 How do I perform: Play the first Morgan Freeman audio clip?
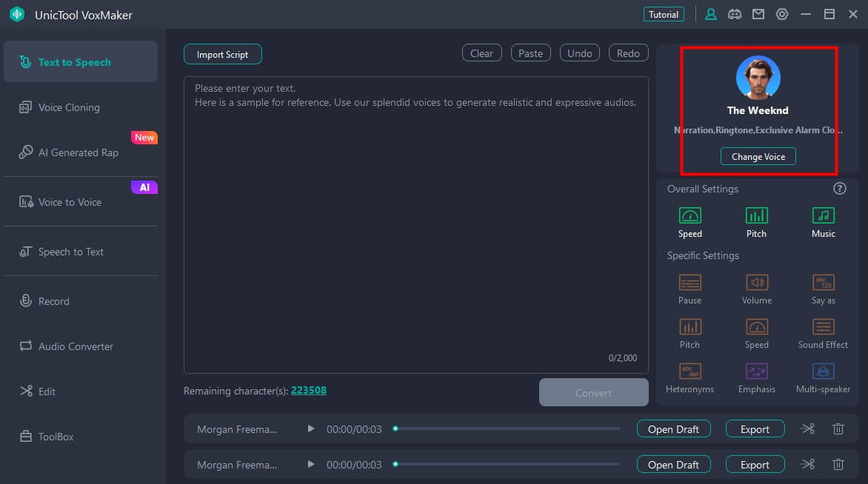(x=311, y=429)
